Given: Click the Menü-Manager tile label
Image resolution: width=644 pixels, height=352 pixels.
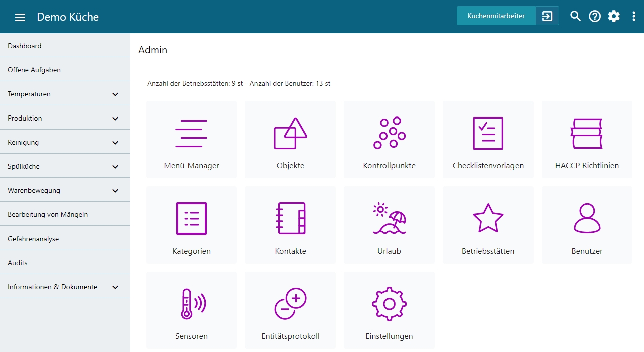Looking at the screenshot, I should [191, 166].
